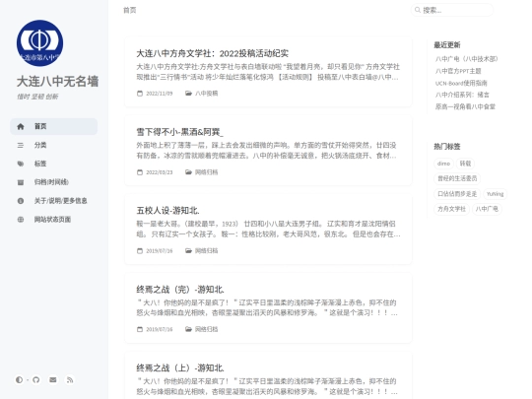Select the 转载 tag
This screenshot has width=532, height=399.
point(465,164)
